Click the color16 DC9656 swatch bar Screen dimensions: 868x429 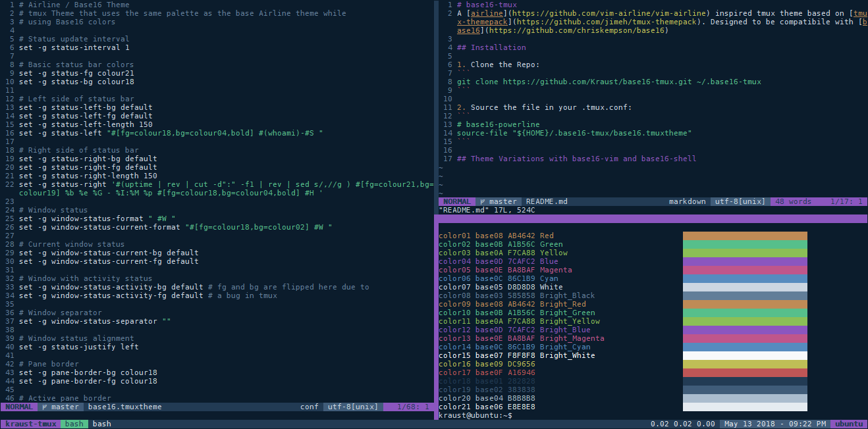pyautogui.click(x=745, y=364)
